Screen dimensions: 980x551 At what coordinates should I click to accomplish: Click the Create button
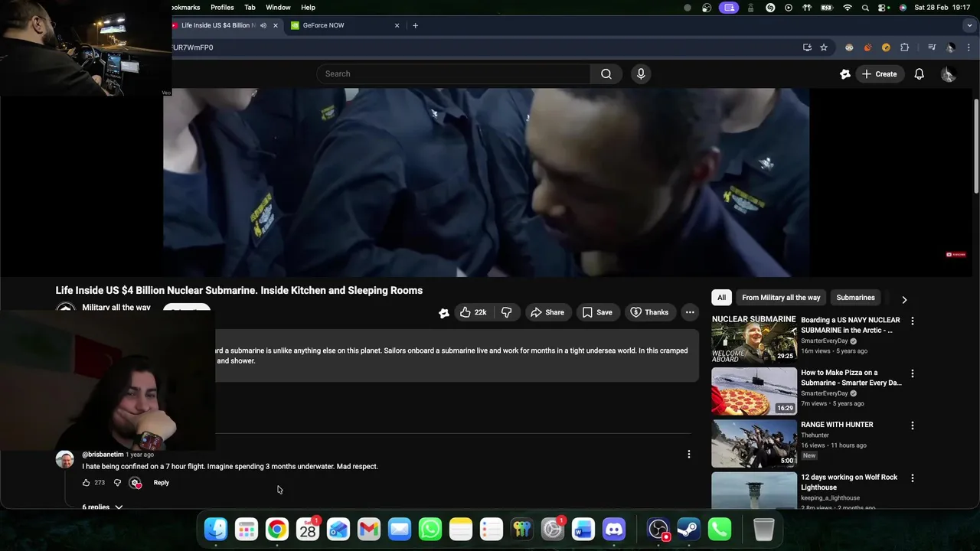click(x=879, y=74)
